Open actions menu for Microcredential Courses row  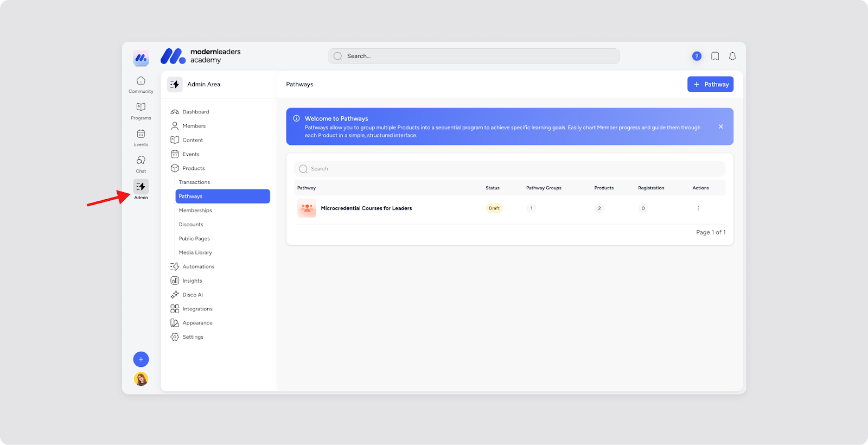(x=698, y=208)
